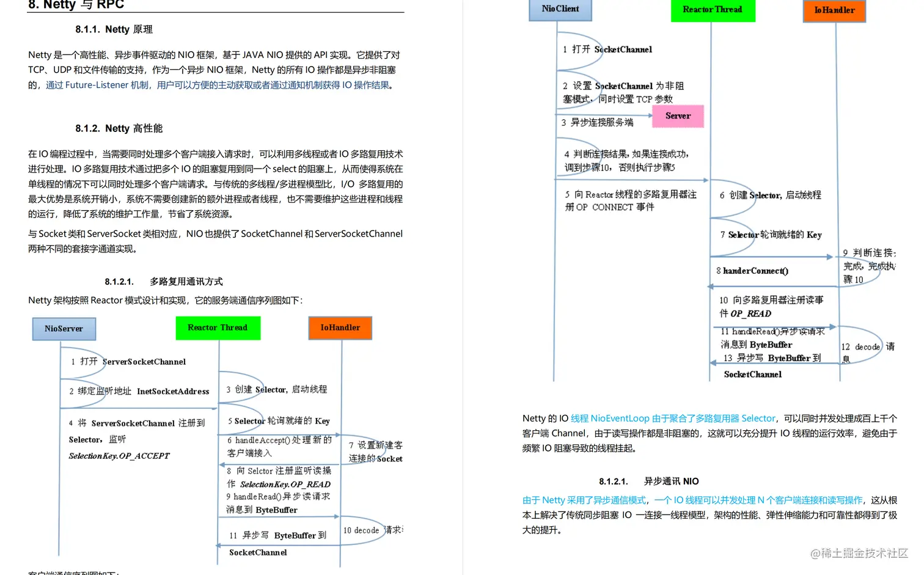Click step "4 判断连接结果, 如果连接成功"
The width and height of the screenshot is (924, 575).
(x=626, y=154)
